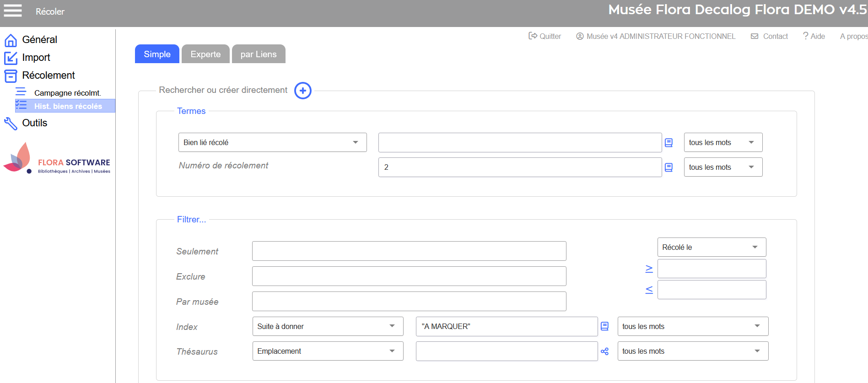
Task: Open index list icon beside "A MARQUER" field
Action: point(604,326)
